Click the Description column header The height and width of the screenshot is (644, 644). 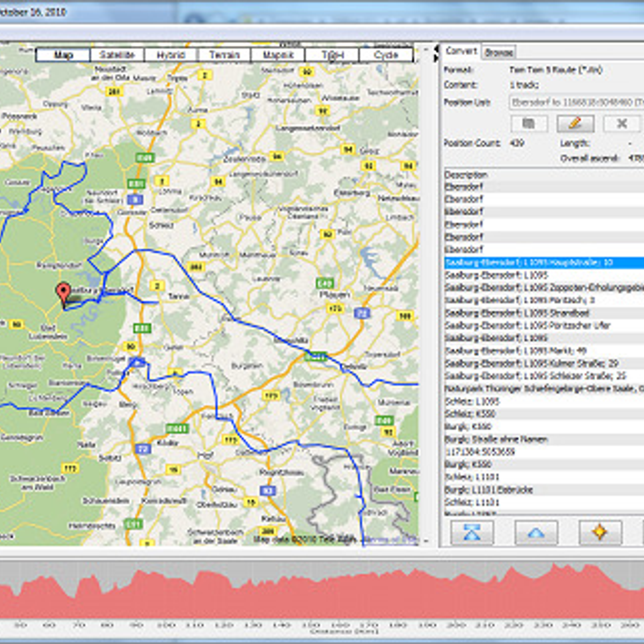click(x=466, y=174)
